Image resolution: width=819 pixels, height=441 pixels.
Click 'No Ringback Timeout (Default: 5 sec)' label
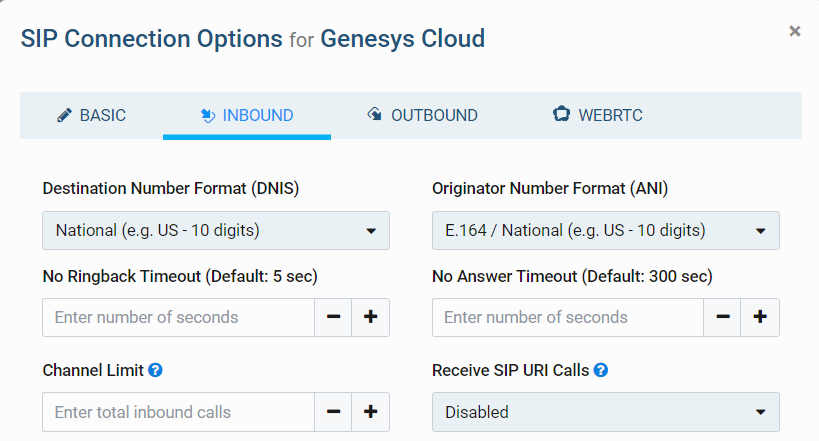coord(180,276)
